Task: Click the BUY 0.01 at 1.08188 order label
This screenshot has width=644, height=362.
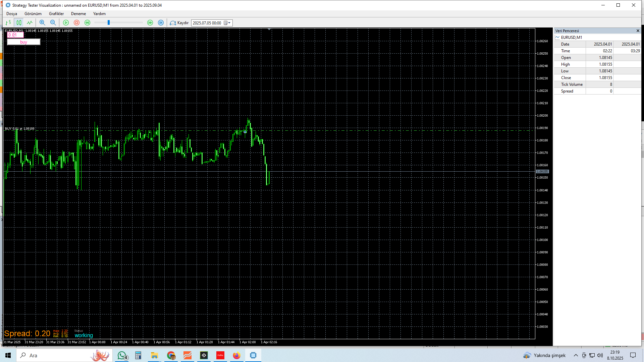Action: pyautogui.click(x=20, y=129)
